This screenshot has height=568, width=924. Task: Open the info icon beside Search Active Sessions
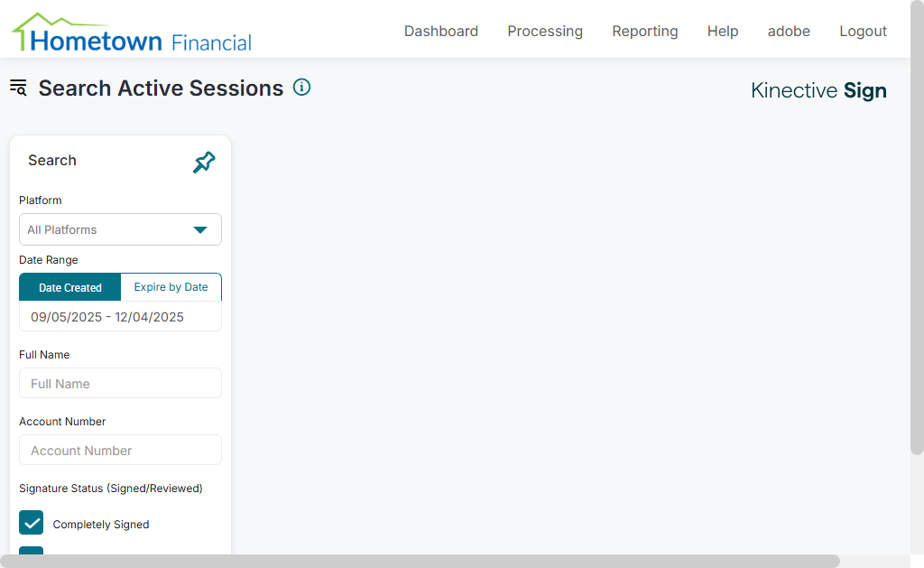(x=302, y=88)
